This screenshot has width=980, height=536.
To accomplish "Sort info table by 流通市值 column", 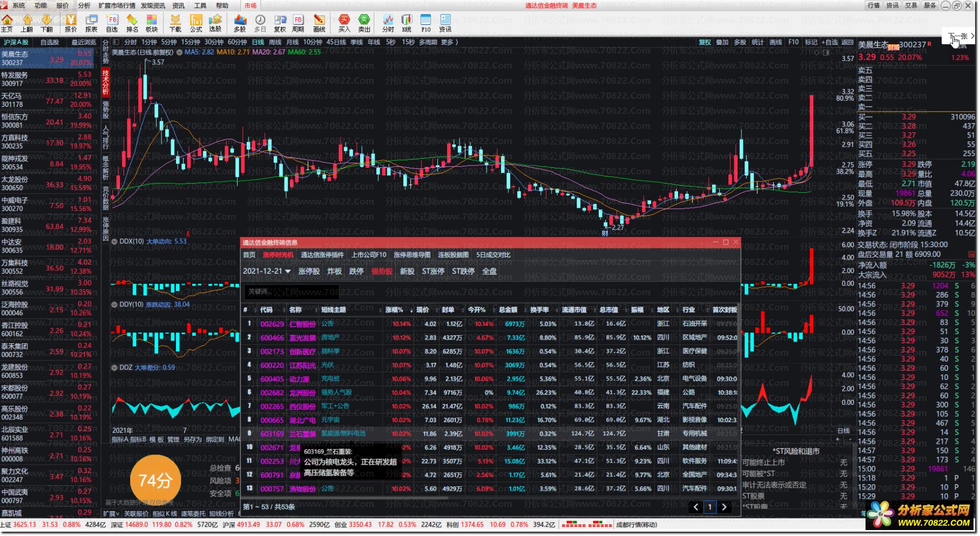I will tap(575, 310).
